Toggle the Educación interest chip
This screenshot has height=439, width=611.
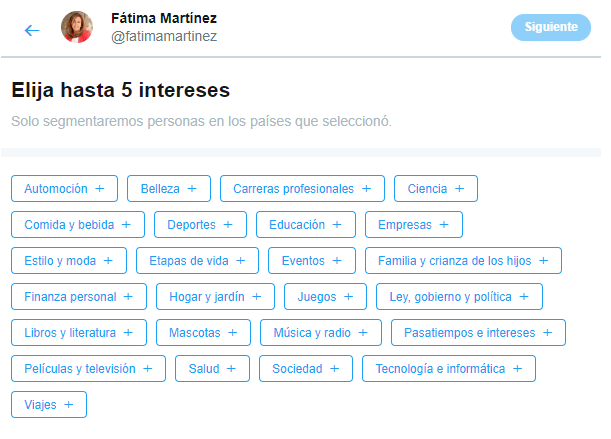click(305, 224)
